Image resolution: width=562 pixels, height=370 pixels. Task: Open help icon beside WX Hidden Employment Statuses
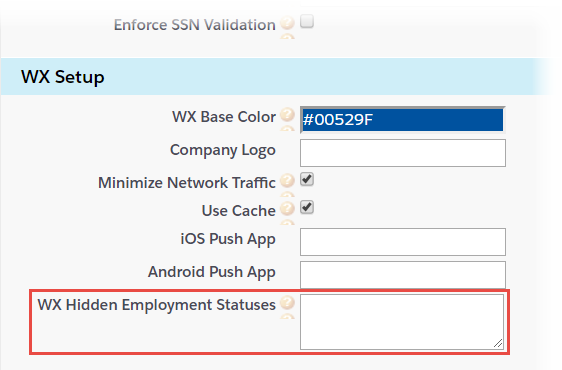(x=287, y=303)
